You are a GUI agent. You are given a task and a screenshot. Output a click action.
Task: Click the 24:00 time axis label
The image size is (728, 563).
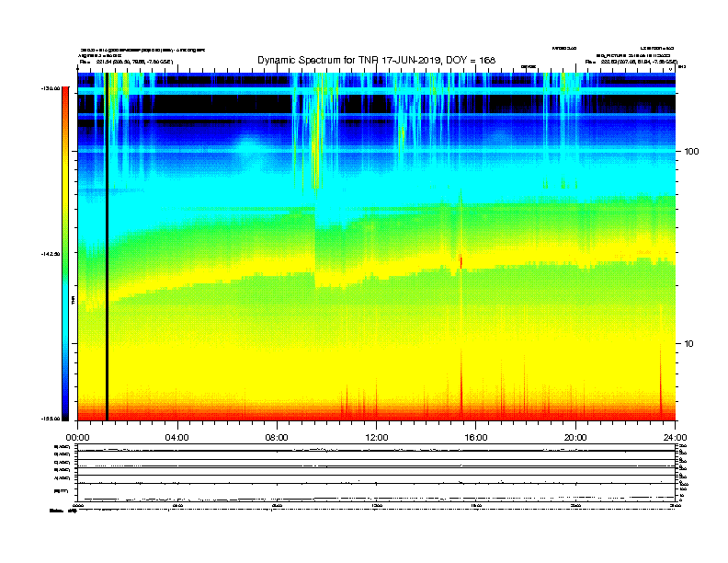[676, 438]
